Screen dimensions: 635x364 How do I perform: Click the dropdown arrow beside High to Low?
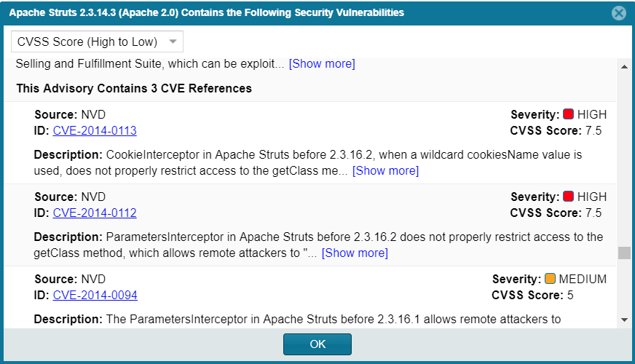(x=173, y=41)
